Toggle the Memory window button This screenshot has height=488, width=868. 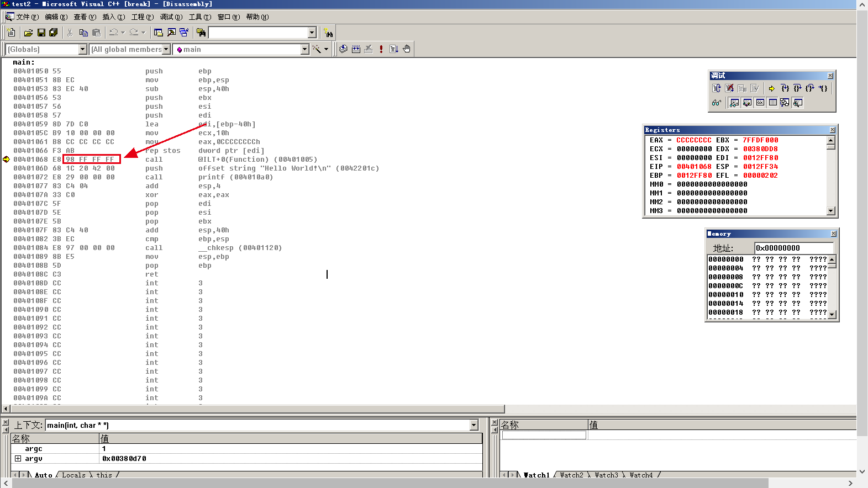pos(772,103)
